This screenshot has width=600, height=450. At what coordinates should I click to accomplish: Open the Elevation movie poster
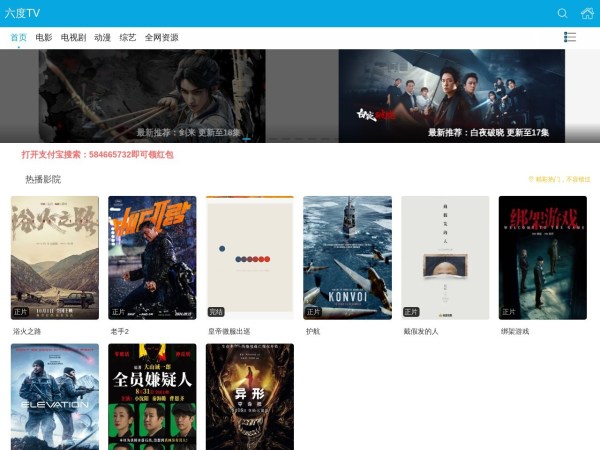(55, 397)
